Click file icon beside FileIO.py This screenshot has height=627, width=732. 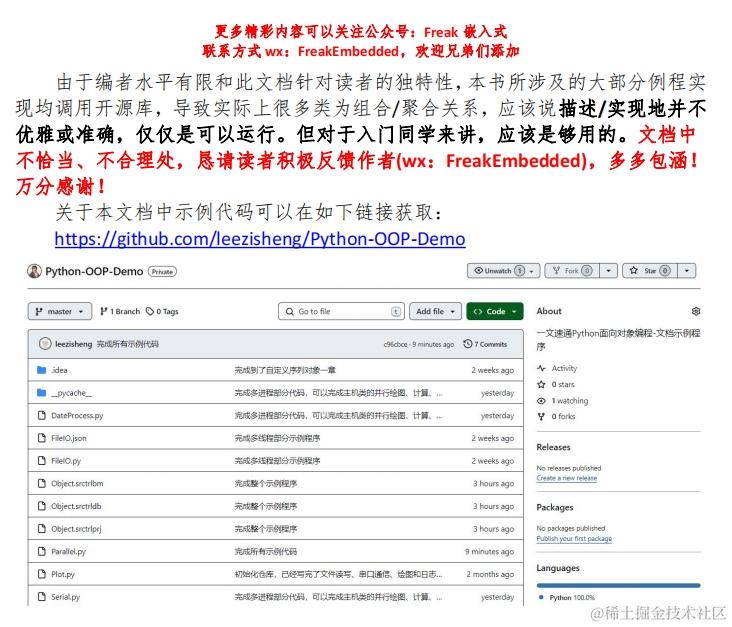pos(42,461)
